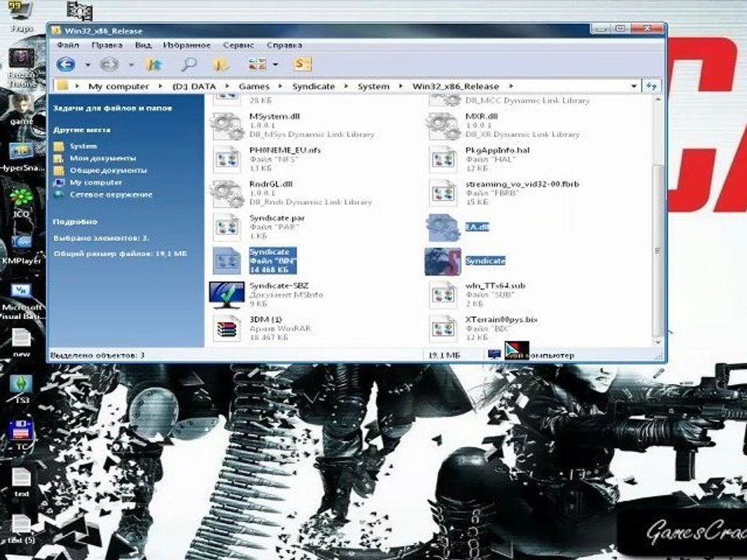Open the Вид menu
Viewport: 747px width, 560px height.
(143, 45)
